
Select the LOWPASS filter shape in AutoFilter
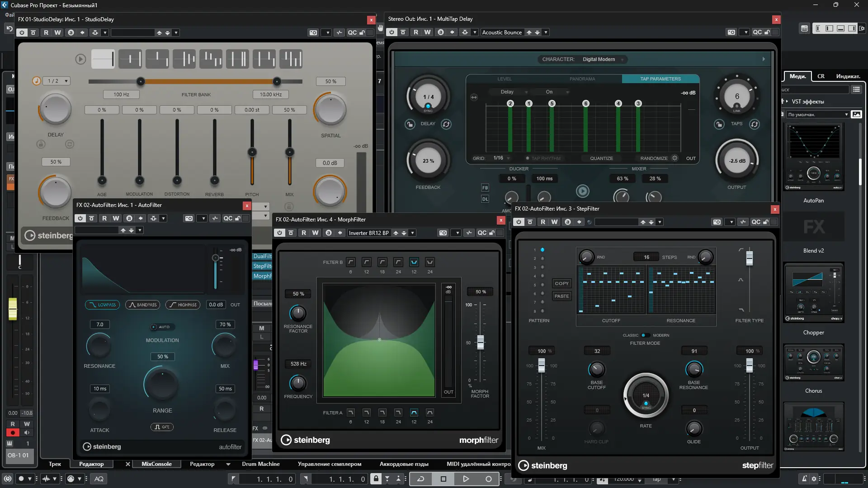[x=103, y=305]
